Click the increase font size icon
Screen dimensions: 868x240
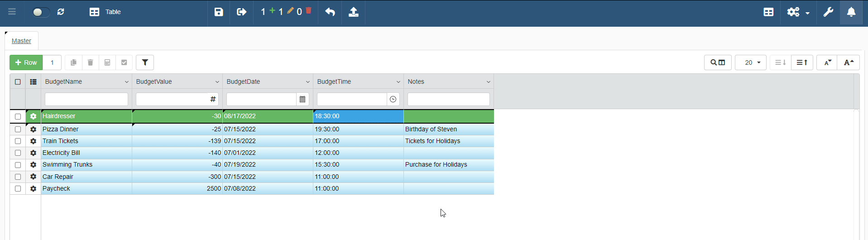click(x=849, y=62)
